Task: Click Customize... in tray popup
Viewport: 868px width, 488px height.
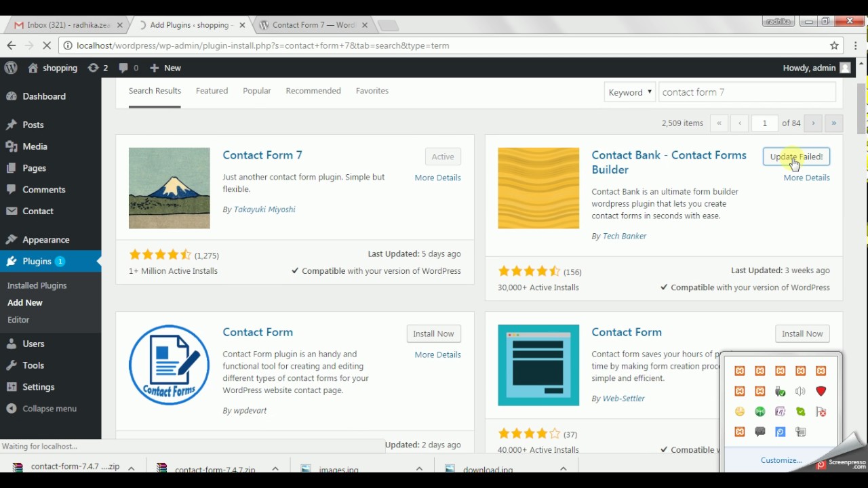Action: (x=781, y=460)
